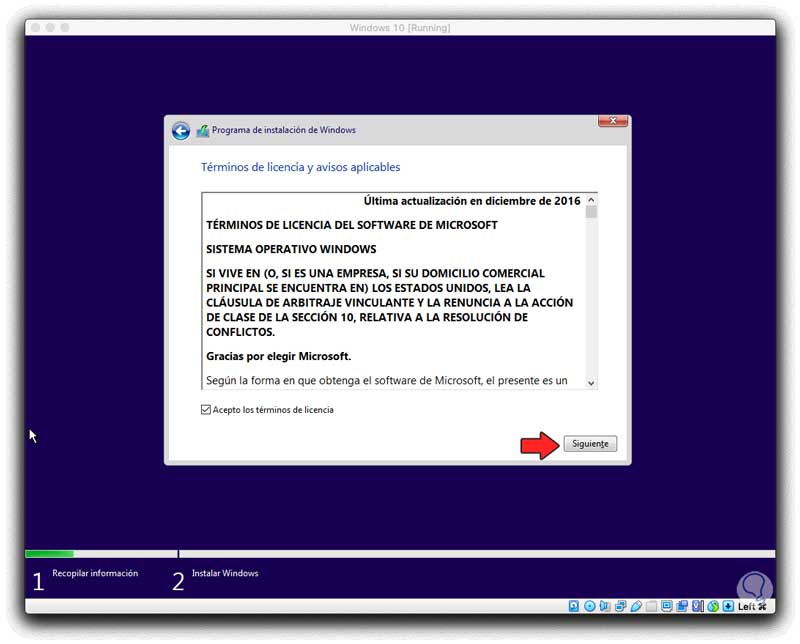Open VirtualBox recording indicator

click(x=682, y=606)
